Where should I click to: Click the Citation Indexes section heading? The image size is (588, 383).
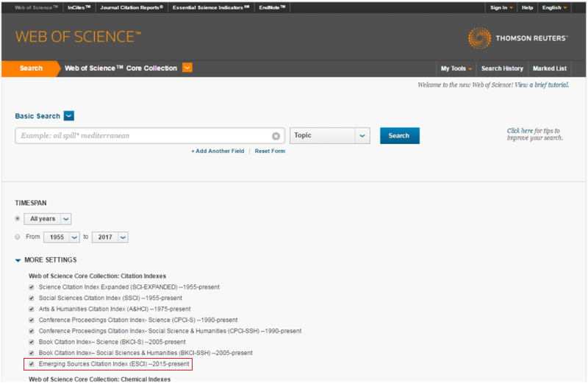click(x=98, y=276)
